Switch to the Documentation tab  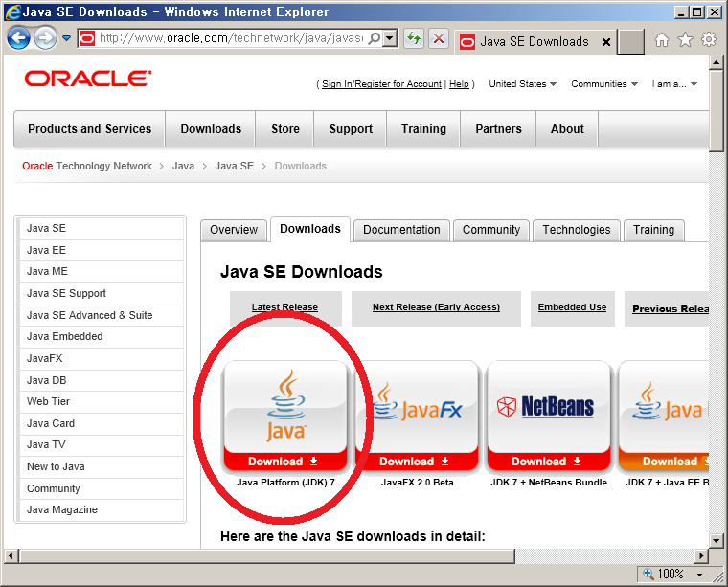tap(401, 230)
